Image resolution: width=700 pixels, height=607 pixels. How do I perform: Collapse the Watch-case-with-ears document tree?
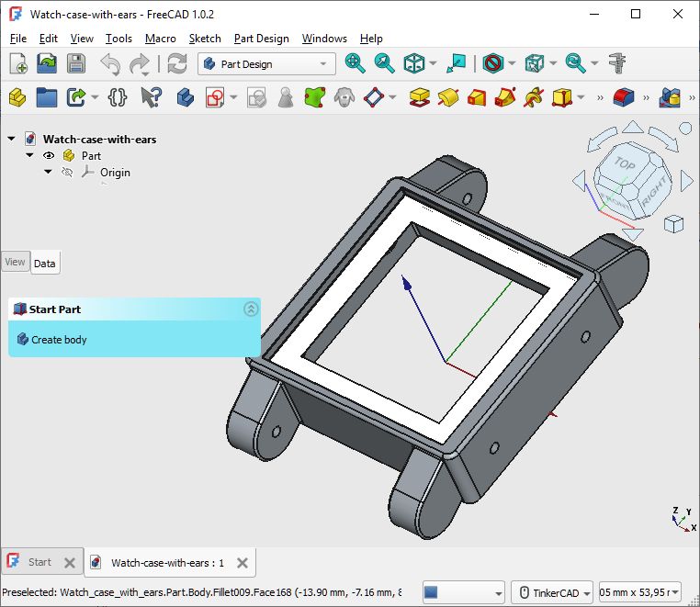11,139
